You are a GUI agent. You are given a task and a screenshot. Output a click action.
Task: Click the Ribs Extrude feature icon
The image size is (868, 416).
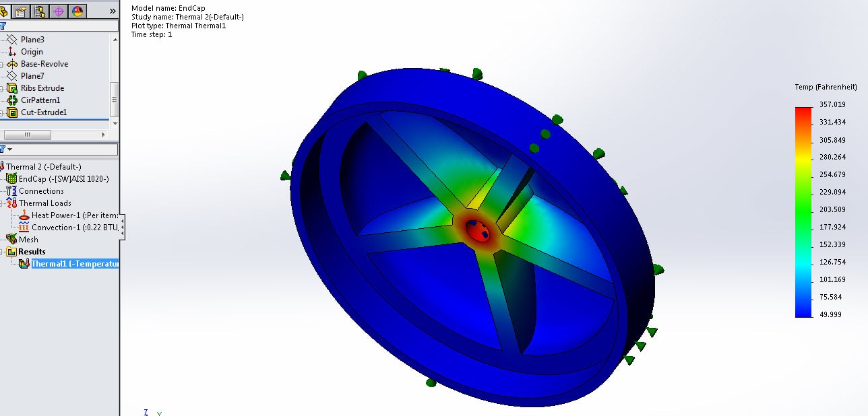[11, 88]
